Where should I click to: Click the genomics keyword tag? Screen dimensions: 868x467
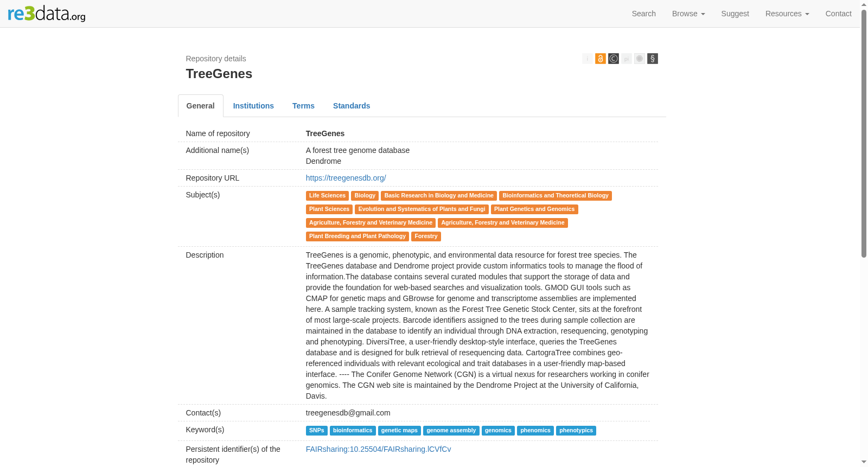(498, 431)
